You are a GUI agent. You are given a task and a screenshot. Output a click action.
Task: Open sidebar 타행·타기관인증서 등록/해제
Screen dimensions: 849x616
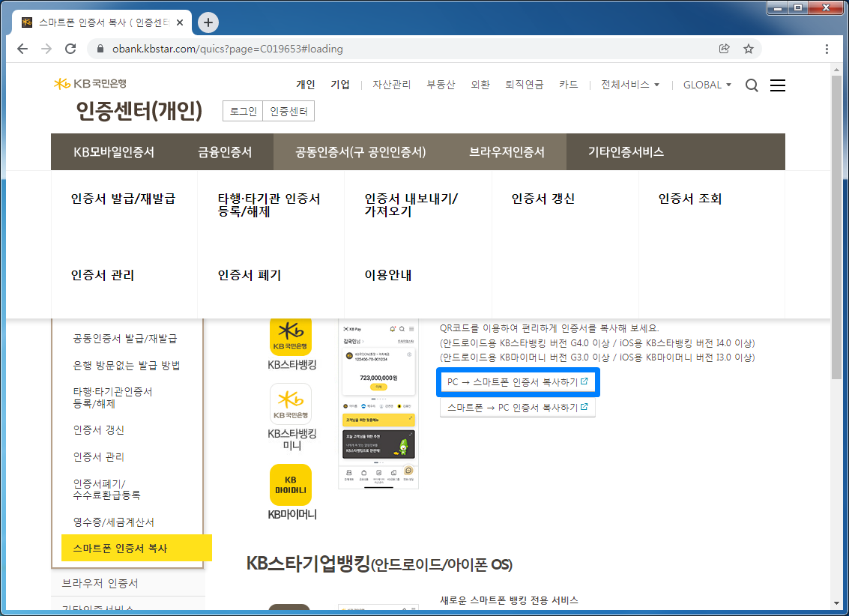tap(112, 397)
